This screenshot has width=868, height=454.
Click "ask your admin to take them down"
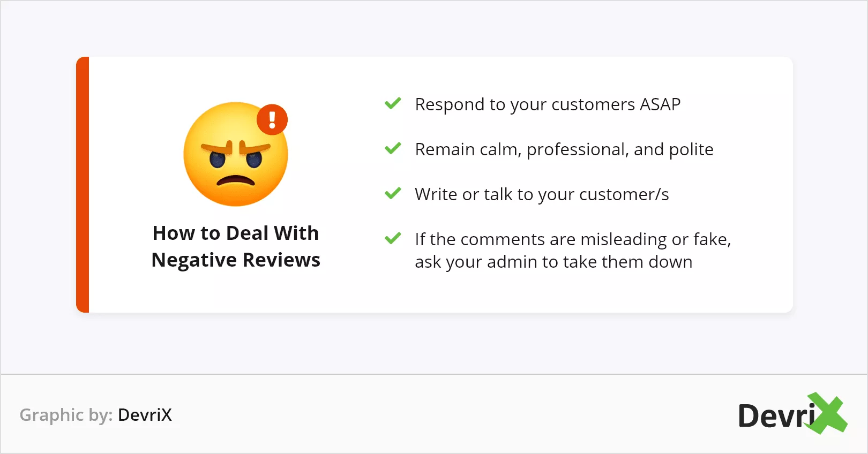point(553,262)
